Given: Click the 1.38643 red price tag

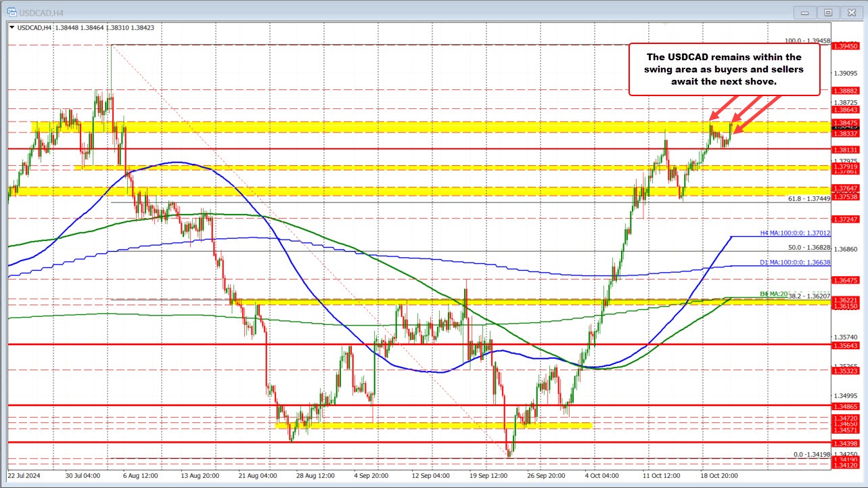Looking at the screenshot, I should tap(846, 109).
